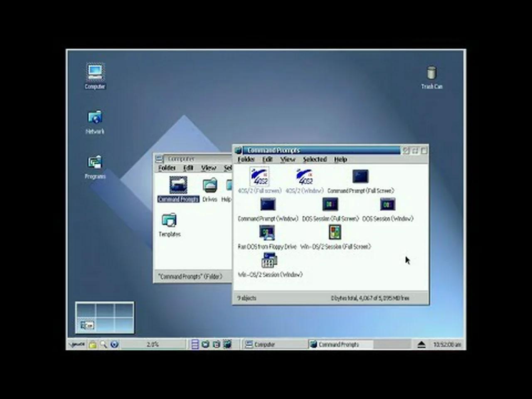The image size is (532, 399).
Task: Open the View menu in Command Prompts
Action: 288,159
